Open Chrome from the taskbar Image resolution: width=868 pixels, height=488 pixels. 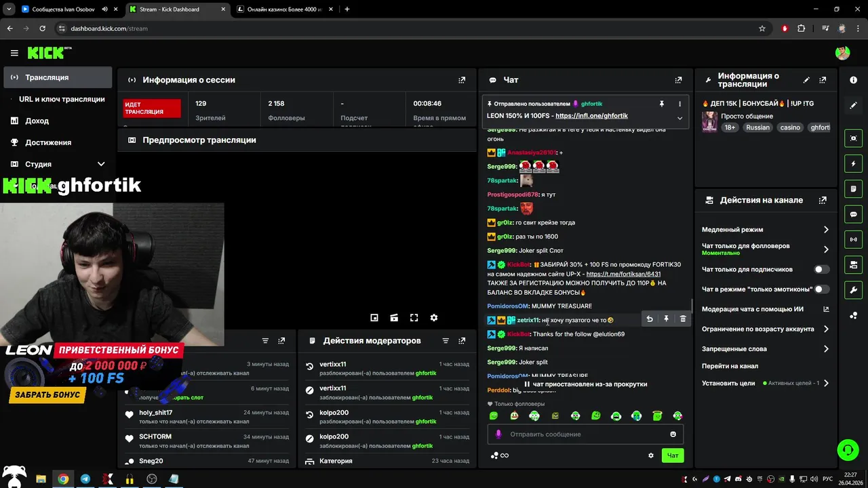(x=63, y=479)
